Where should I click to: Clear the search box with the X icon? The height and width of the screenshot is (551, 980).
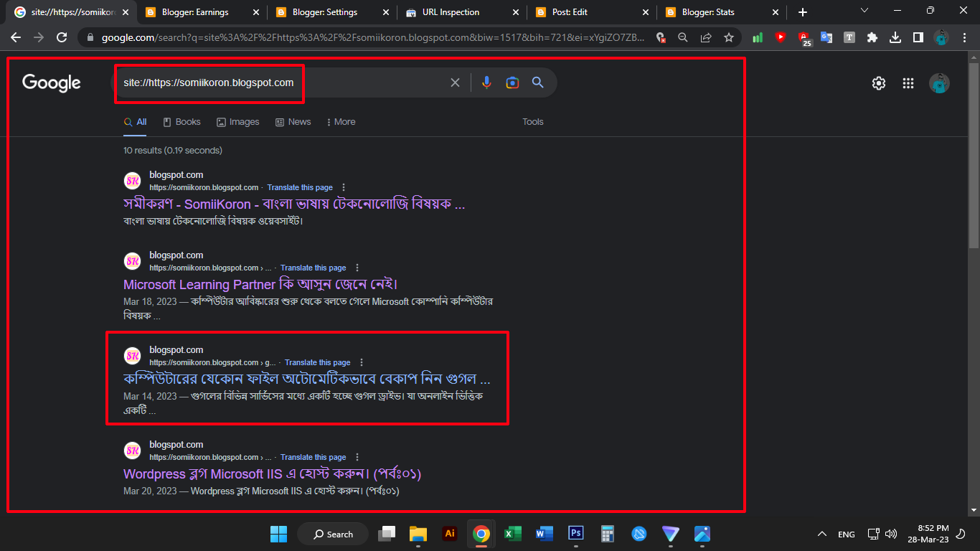tap(455, 83)
